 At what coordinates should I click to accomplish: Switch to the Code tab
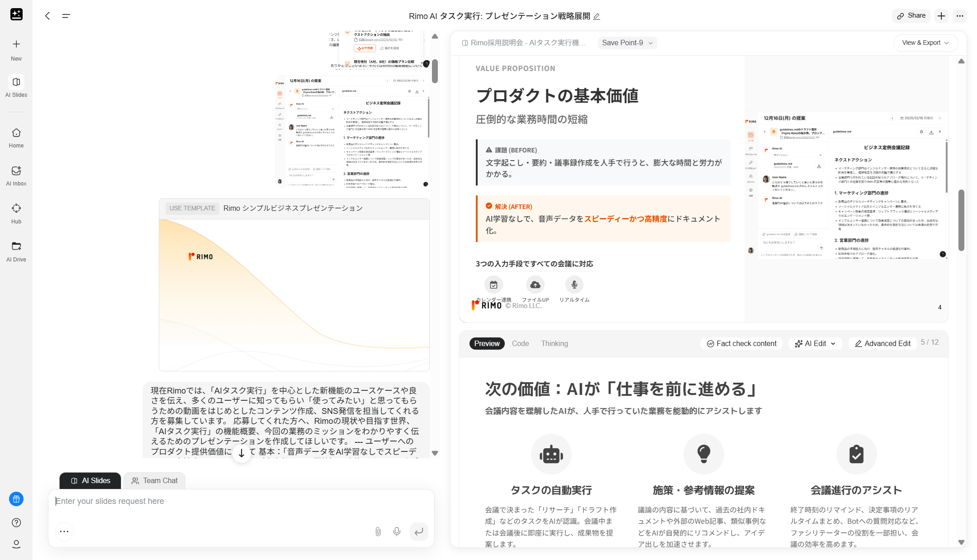click(x=520, y=343)
